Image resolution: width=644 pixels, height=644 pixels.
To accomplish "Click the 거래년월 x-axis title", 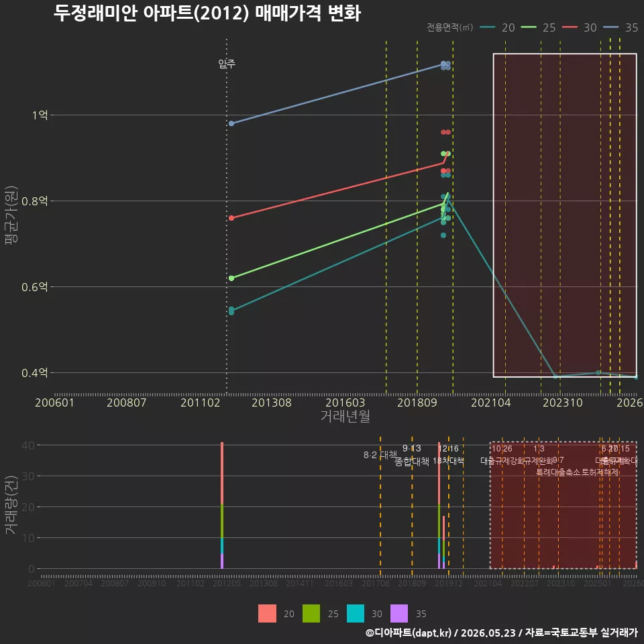I will (x=345, y=416).
